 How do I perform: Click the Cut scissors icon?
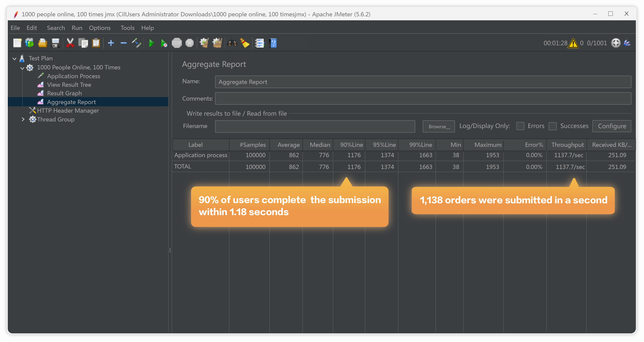coord(70,43)
